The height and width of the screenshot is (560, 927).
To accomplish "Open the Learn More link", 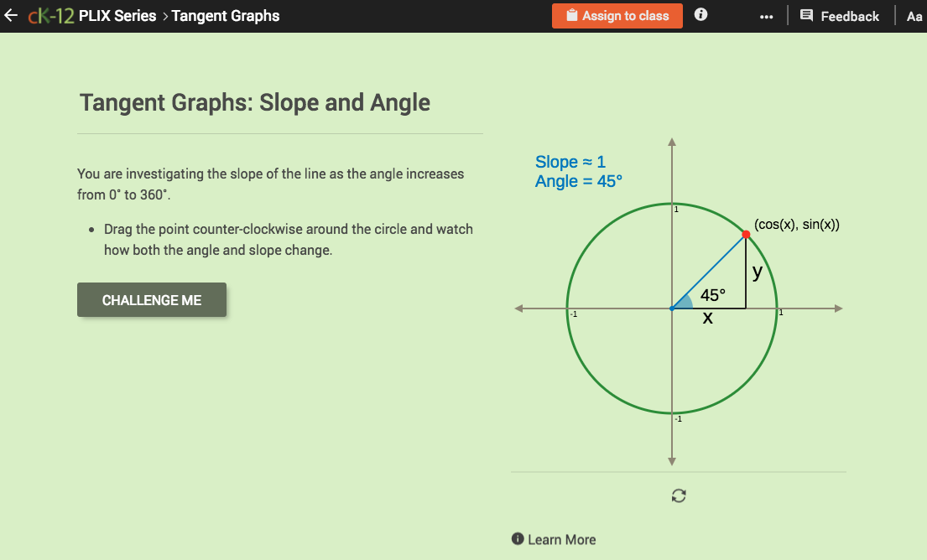I will (561, 539).
